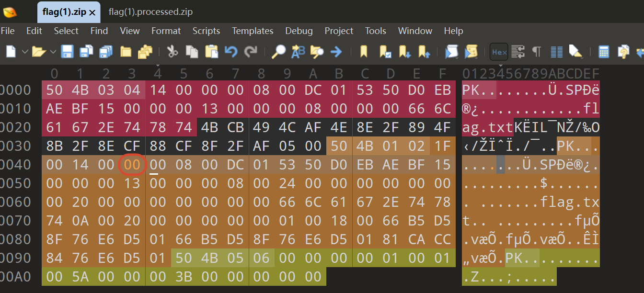Click the New file icon in toolbar

pyautogui.click(x=11, y=51)
